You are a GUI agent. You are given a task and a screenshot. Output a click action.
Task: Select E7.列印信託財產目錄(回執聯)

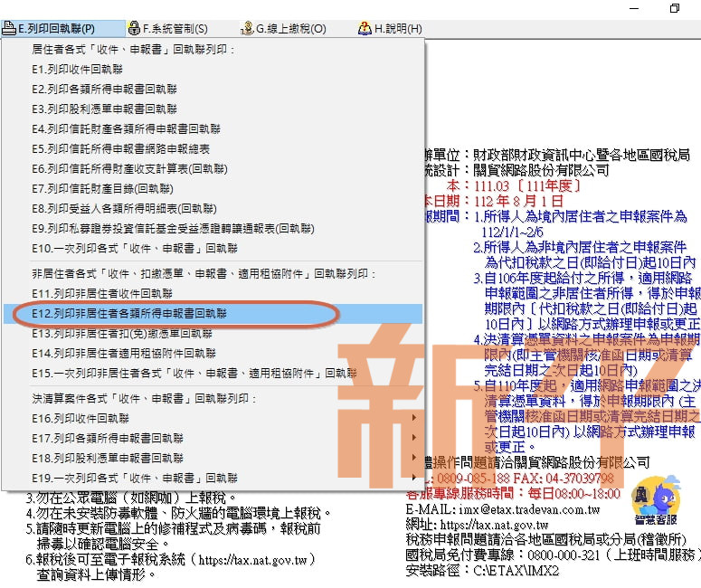(x=102, y=188)
